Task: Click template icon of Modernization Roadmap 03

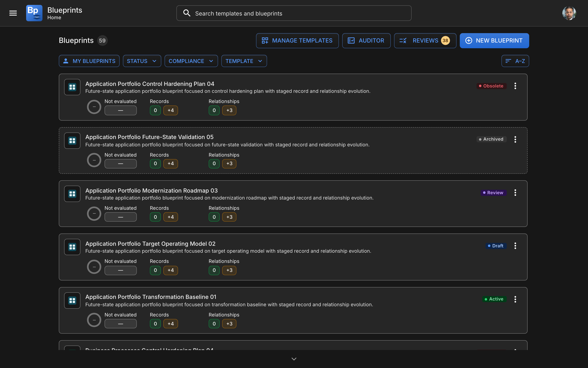Action: tap(72, 194)
